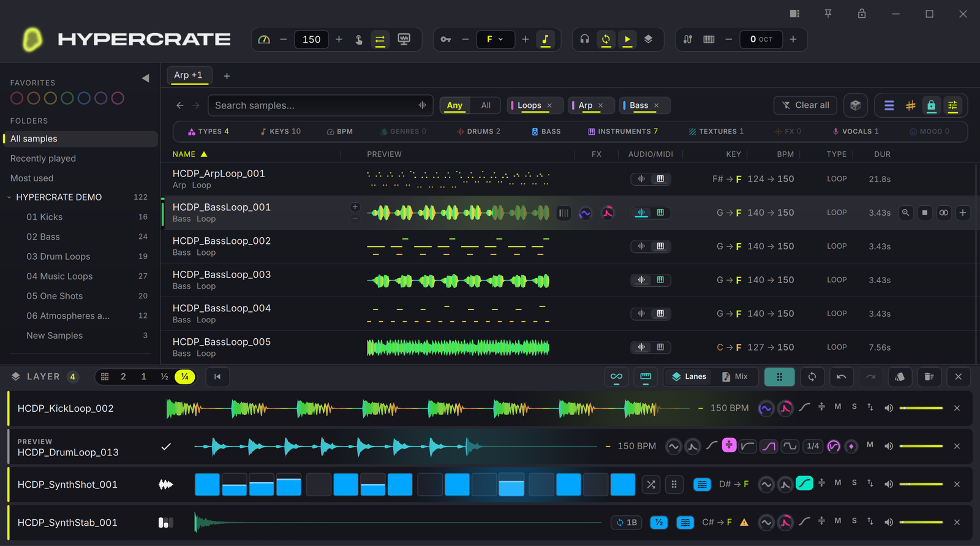
Task: Select the ¼ grid division
Action: coord(185,377)
